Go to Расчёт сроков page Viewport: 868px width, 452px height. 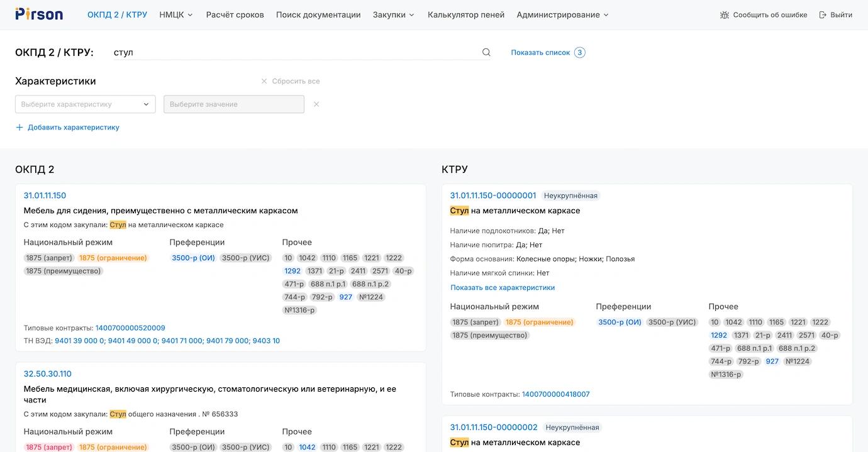click(235, 15)
